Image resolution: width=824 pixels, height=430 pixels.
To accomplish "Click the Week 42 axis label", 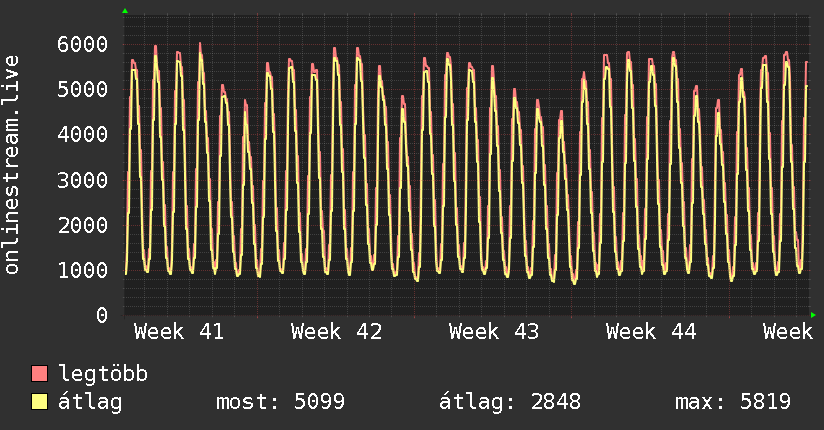I will click(x=336, y=332).
